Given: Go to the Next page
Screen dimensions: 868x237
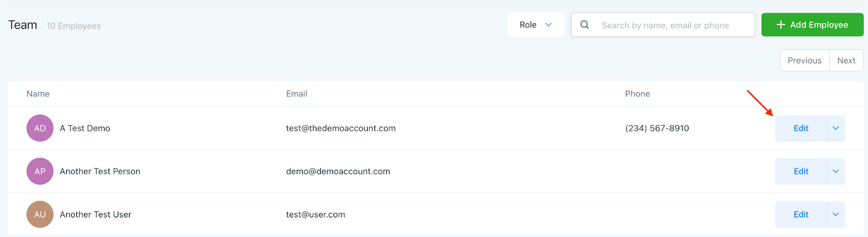Looking at the screenshot, I should tap(846, 61).
